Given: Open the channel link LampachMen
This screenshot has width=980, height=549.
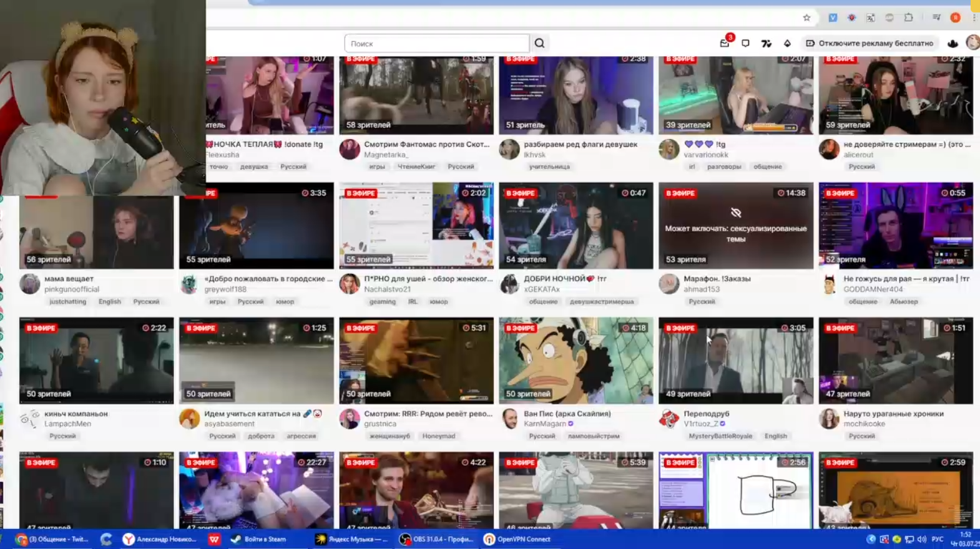Looking at the screenshot, I should (67, 424).
